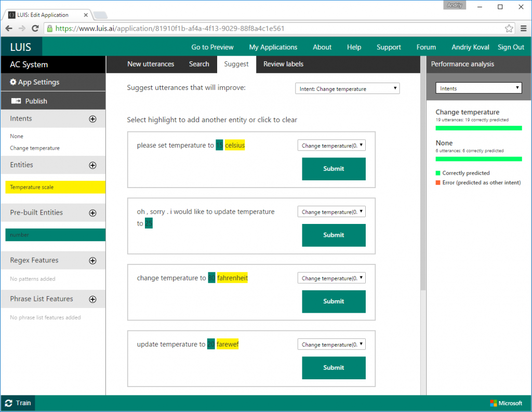Open the New utterances tab

[150, 64]
